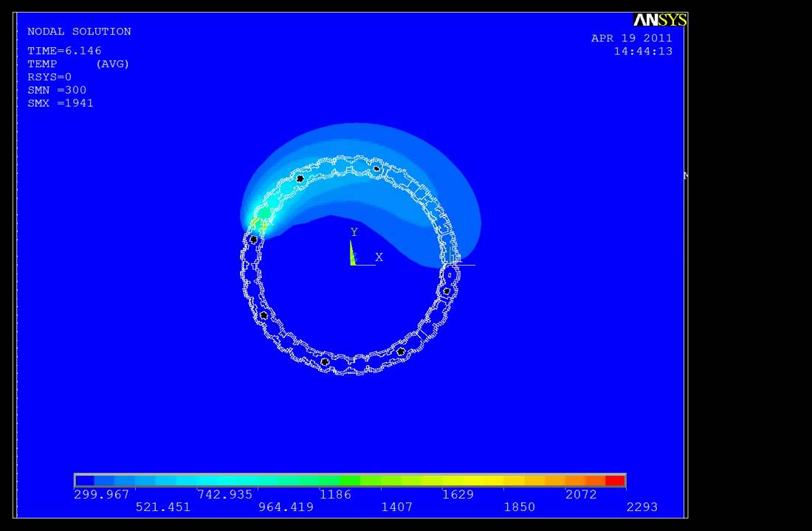812x531 pixels.
Task: Click legend value "1850"
Action: point(520,507)
